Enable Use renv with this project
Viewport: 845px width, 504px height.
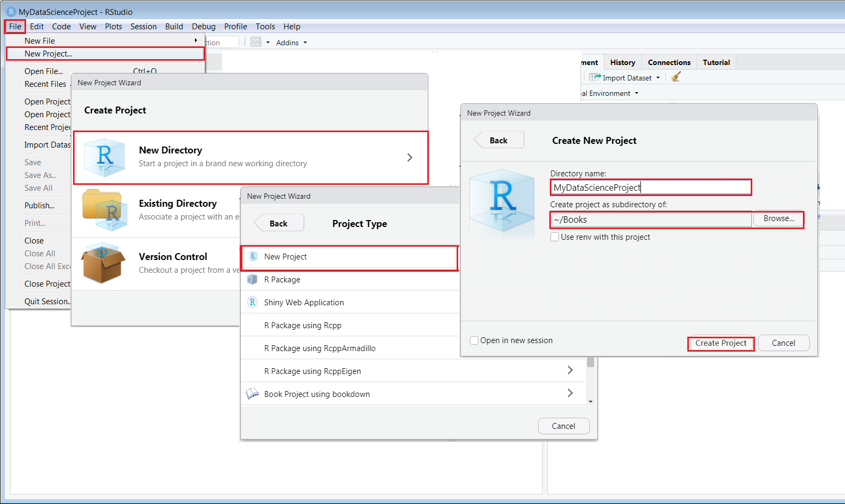pyautogui.click(x=555, y=237)
